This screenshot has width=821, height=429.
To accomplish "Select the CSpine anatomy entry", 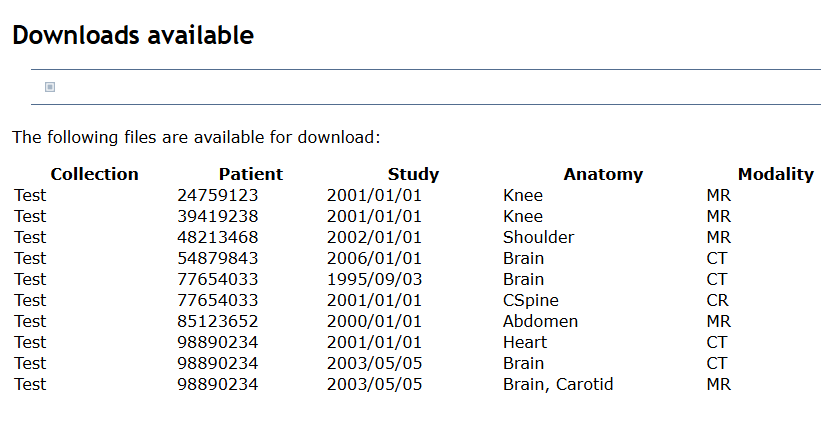I will click(x=531, y=300).
